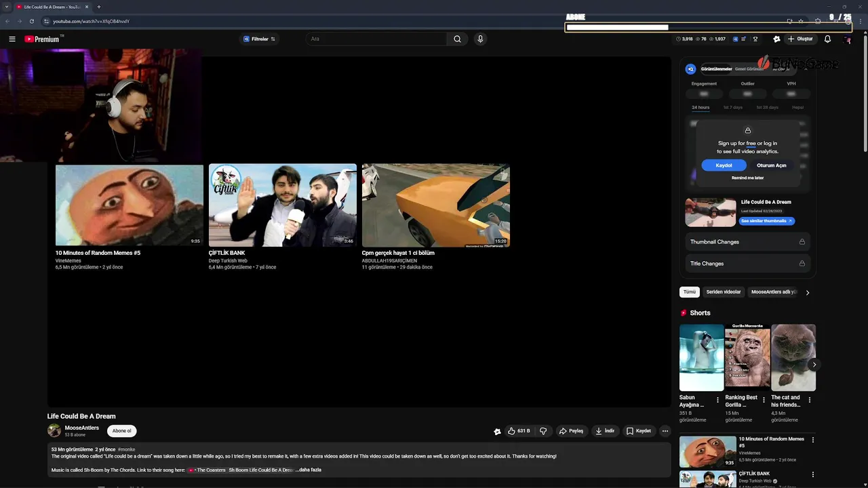868x488 pixels.
Task: Focus the Ara search field
Action: click(376, 39)
